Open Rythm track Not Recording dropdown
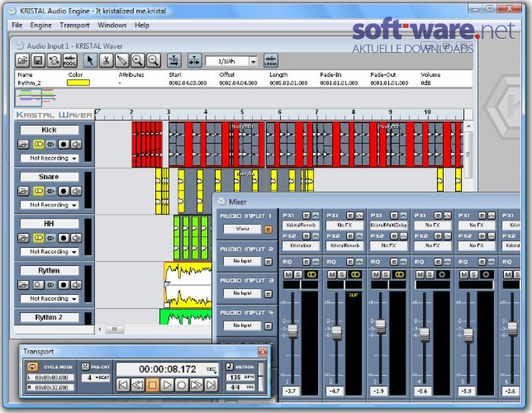The width and height of the screenshot is (532, 413). 50,299
